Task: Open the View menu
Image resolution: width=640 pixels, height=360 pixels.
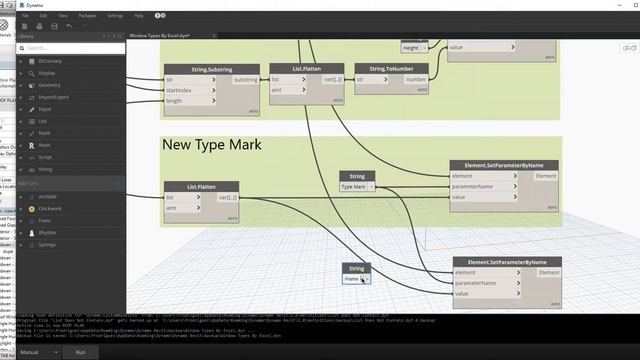Action: 62,16
